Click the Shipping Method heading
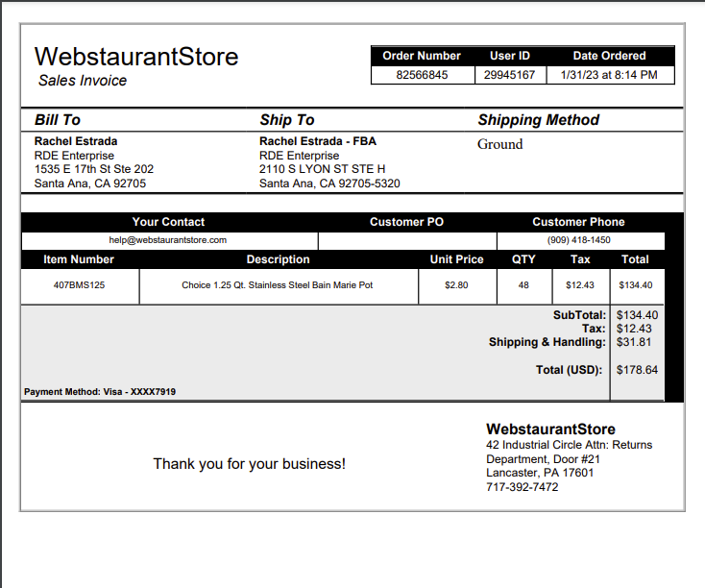705x588 pixels. [x=538, y=120]
